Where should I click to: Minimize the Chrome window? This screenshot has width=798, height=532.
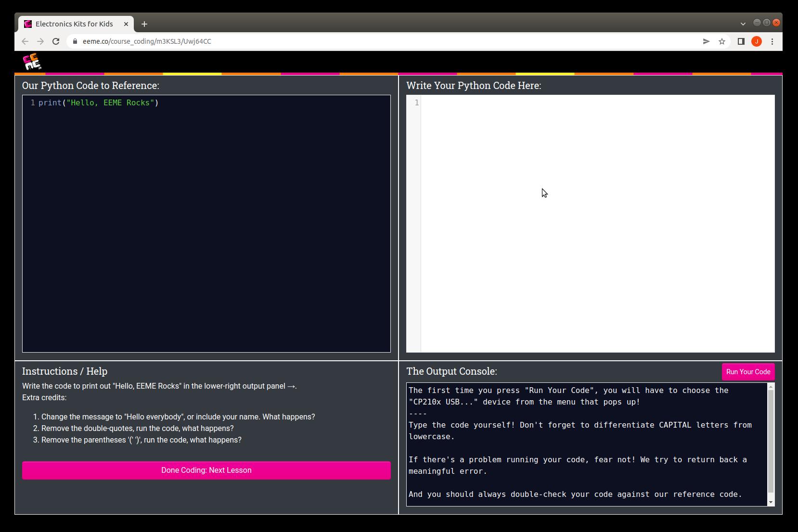[757, 23]
